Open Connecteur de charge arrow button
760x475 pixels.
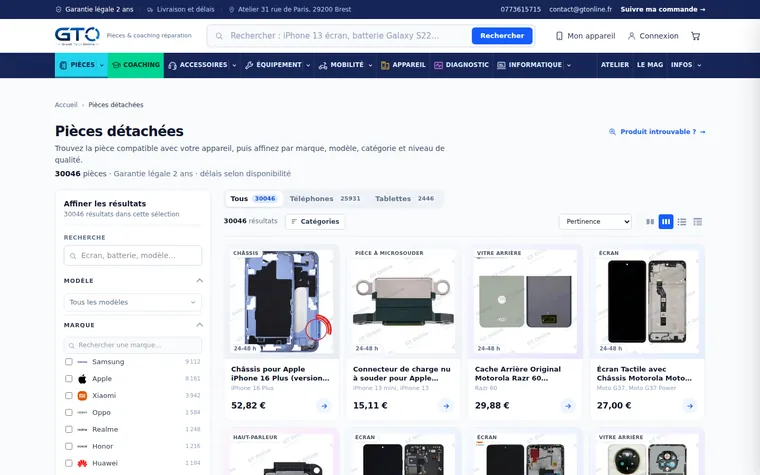pyautogui.click(x=446, y=406)
